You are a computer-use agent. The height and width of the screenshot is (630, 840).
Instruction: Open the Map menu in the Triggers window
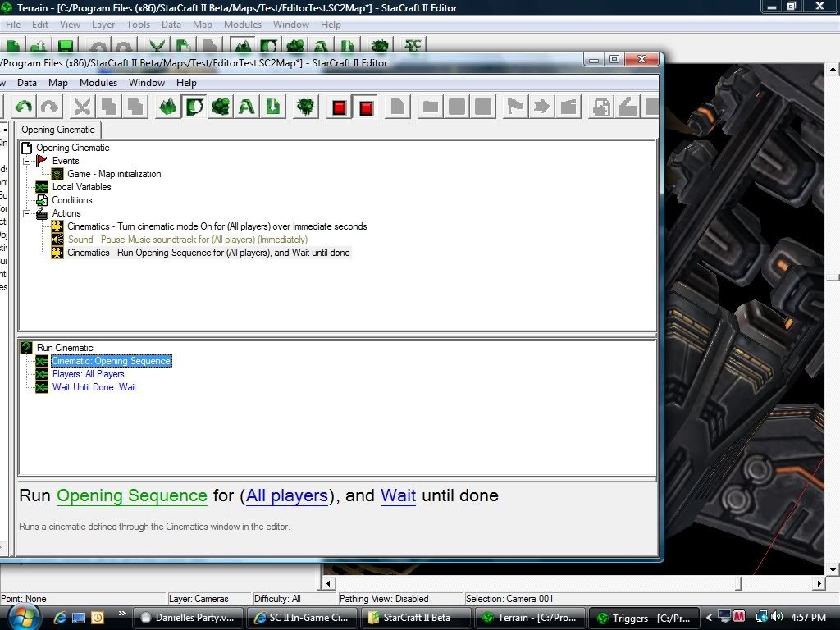pyautogui.click(x=58, y=83)
